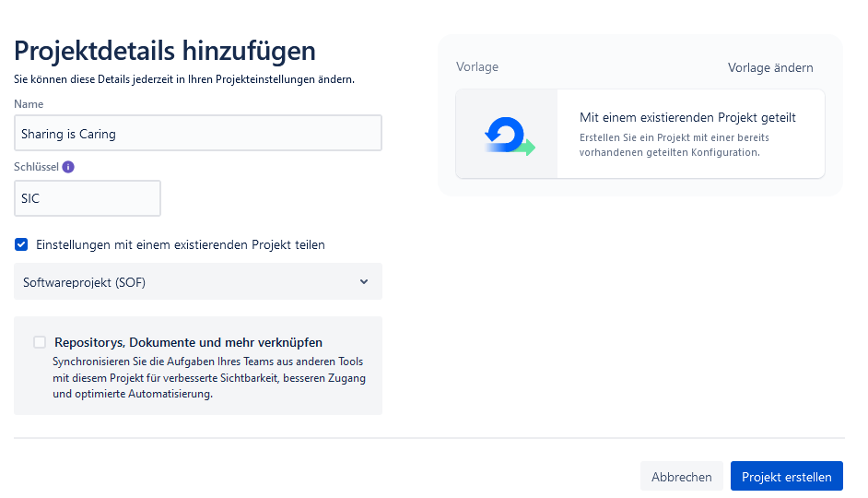868x498 pixels.
Task: Click the template card description text
Action: (673, 145)
